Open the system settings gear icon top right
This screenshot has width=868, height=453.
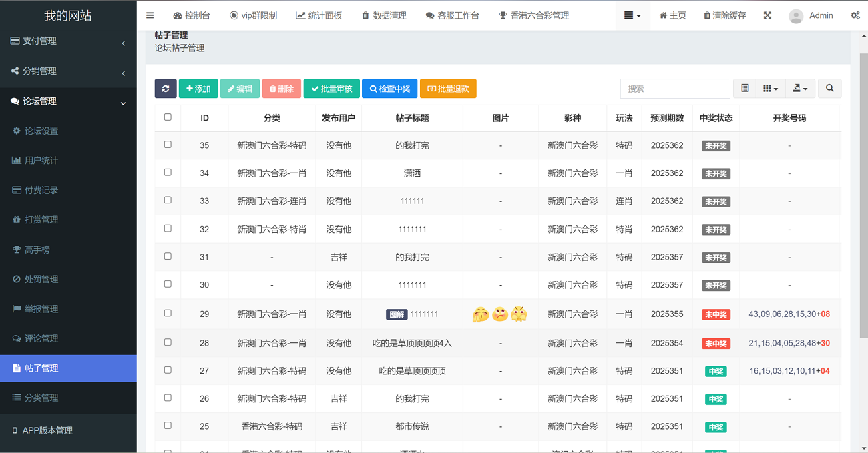[855, 15]
